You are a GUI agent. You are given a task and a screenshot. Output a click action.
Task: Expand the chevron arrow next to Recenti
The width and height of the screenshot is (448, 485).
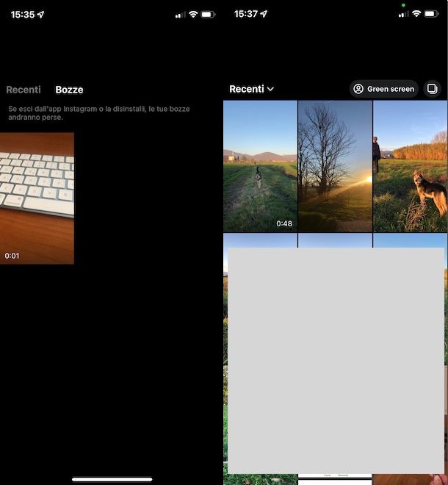271,89
